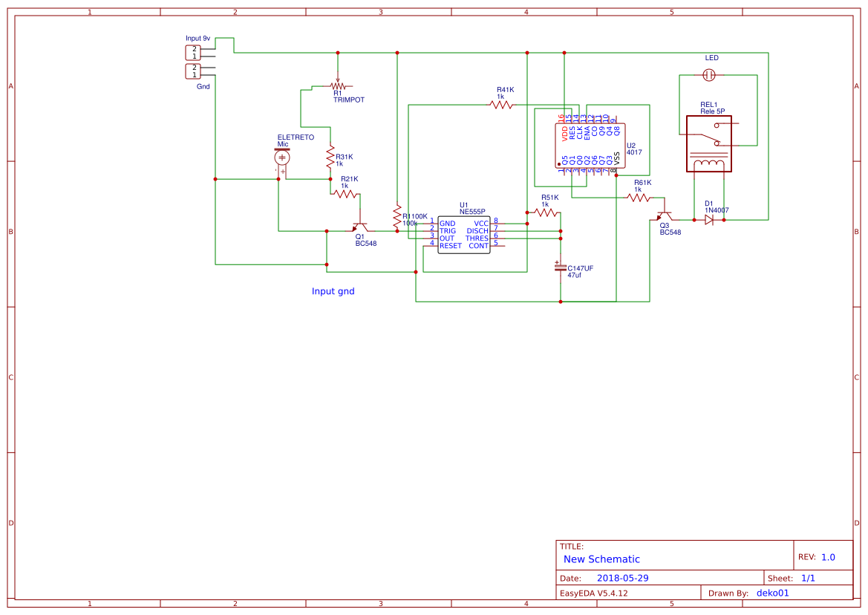Click the Drawn By deko01 field

pos(772,593)
